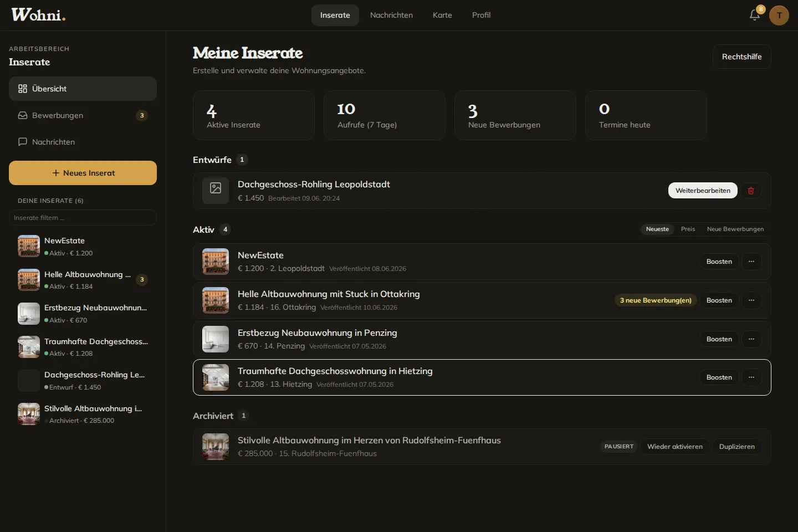Image resolution: width=798 pixels, height=532 pixels.
Task: Click the Entwürfe section heading
Action: click(212, 160)
